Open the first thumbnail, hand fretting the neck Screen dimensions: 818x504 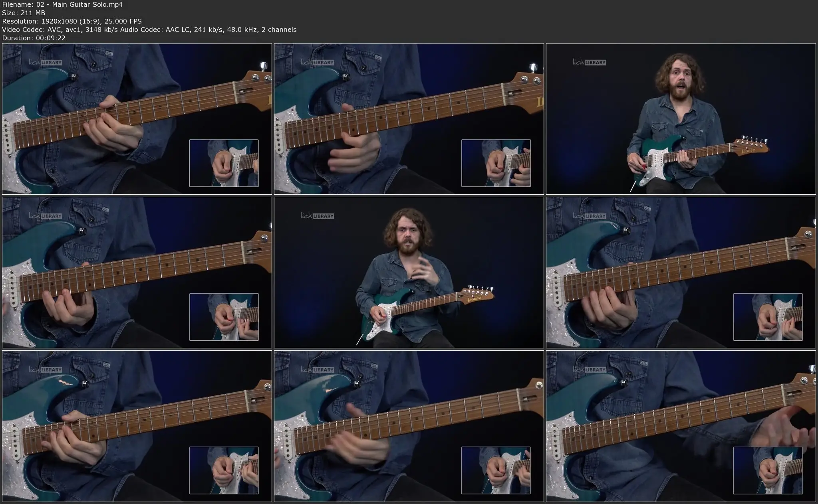click(x=137, y=119)
